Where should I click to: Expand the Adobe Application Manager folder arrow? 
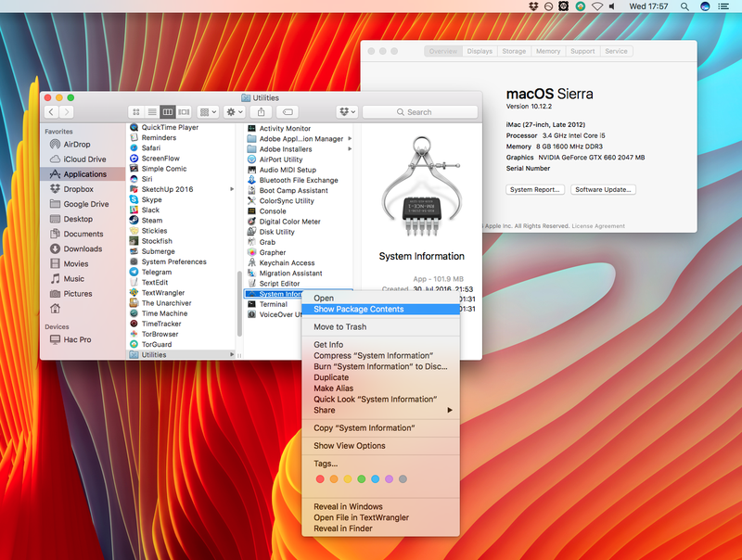point(350,138)
